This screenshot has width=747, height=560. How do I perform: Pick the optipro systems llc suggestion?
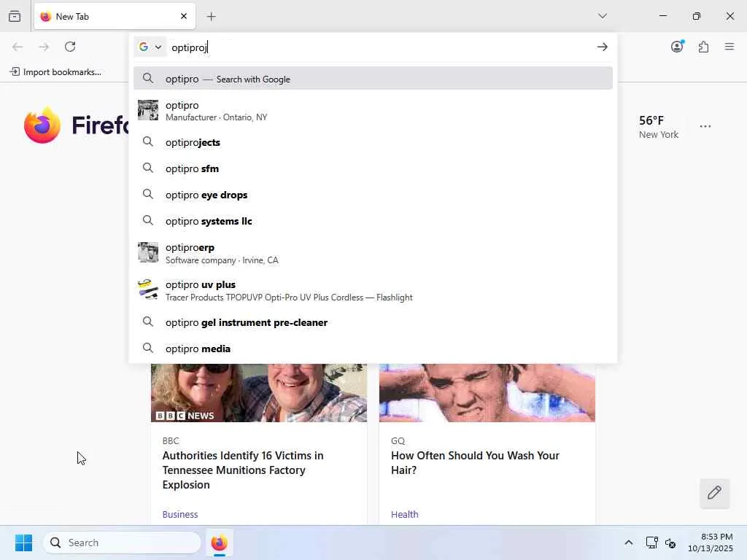click(373, 221)
